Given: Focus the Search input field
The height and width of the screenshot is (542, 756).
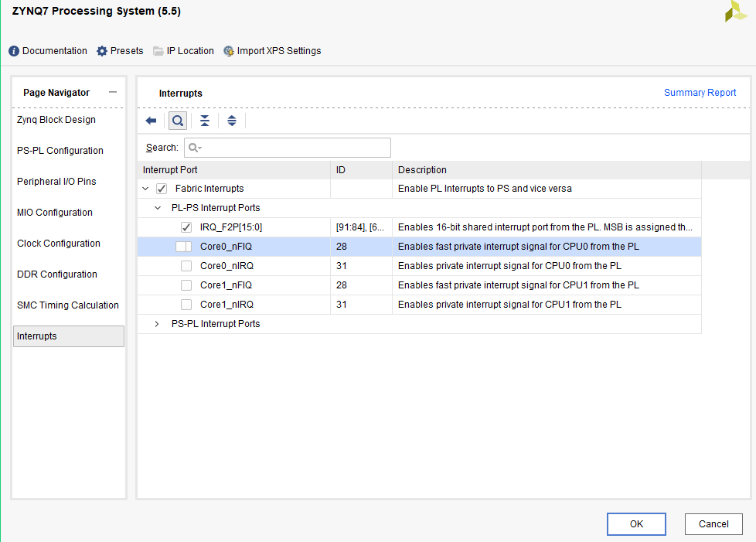Looking at the screenshot, I should (x=288, y=148).
